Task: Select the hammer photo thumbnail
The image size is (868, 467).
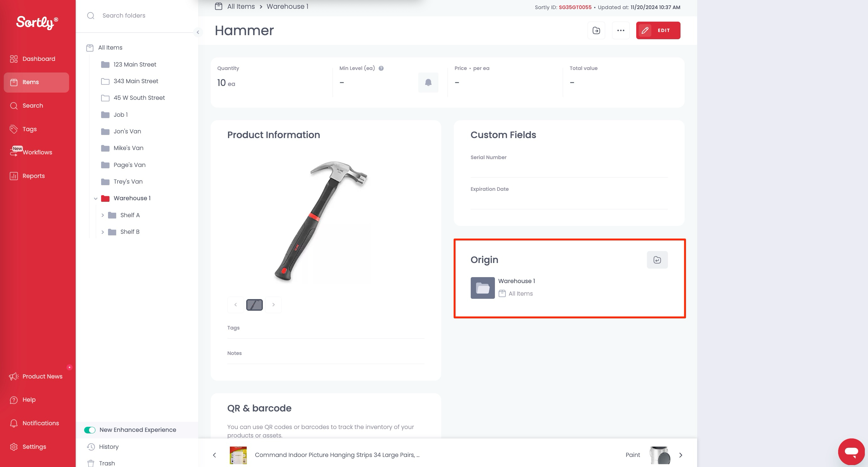Action: point(254,305)
